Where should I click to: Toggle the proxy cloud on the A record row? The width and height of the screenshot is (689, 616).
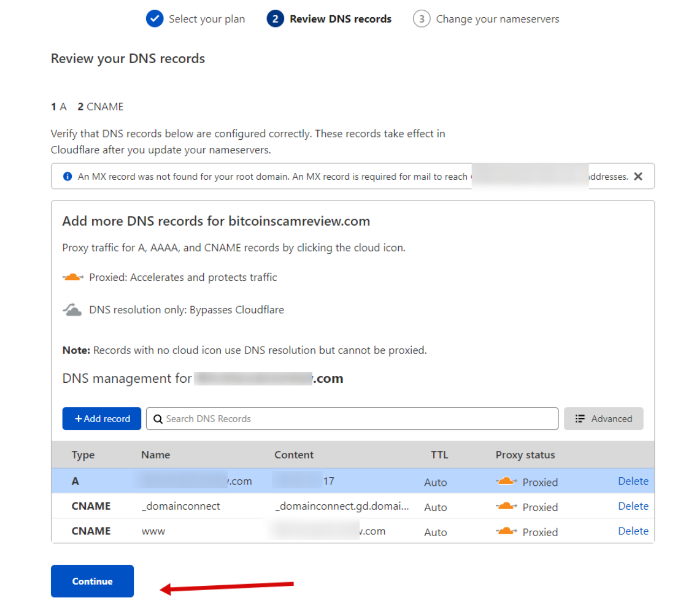[507, 481]
